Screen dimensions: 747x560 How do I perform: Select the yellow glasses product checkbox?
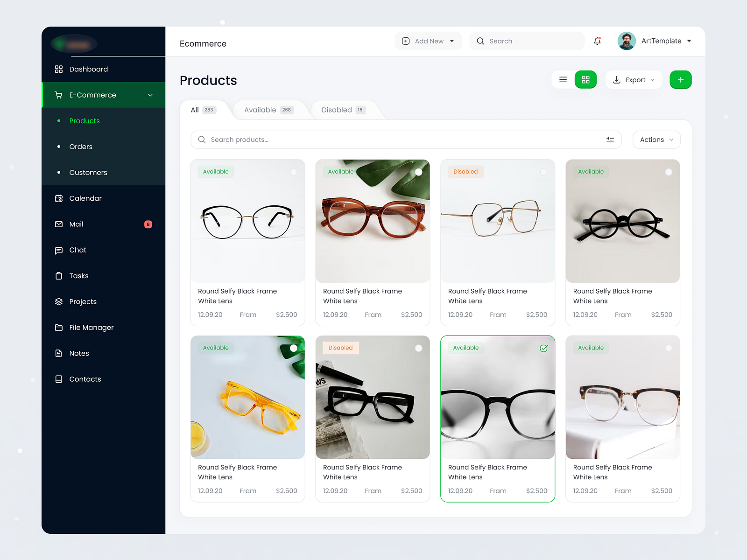pos(294,348)
